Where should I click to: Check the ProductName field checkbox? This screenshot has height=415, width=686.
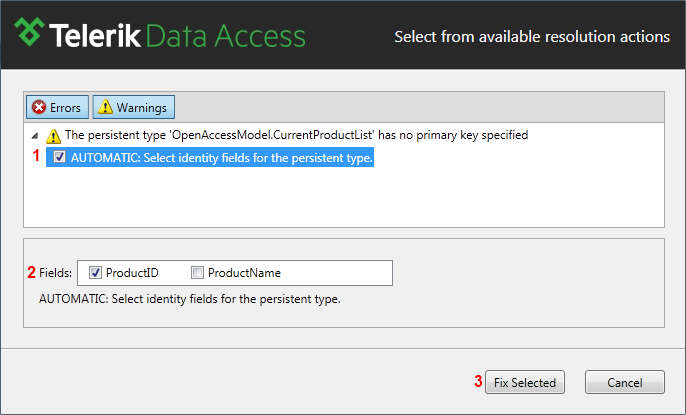(197, 272)
